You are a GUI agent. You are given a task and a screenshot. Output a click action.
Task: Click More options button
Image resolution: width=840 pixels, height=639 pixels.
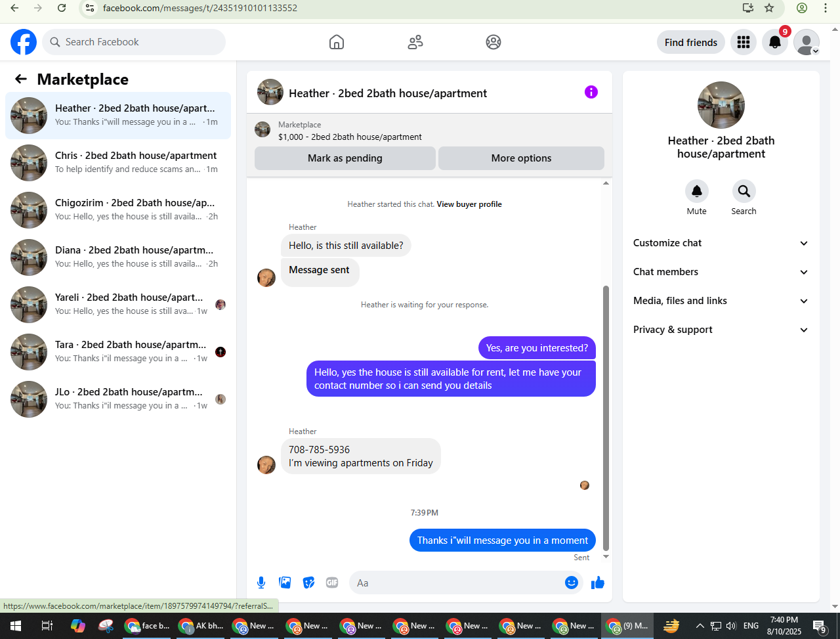pyautogui.click(x=521, y=158)
